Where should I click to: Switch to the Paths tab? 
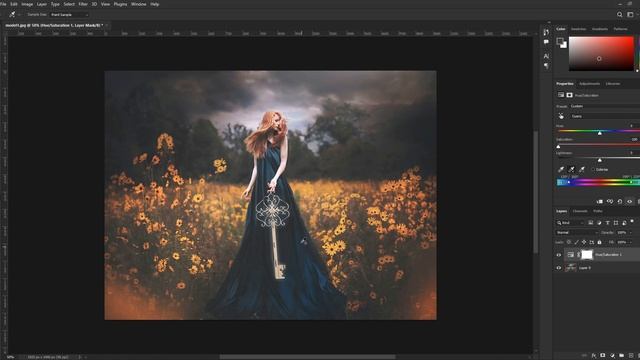pos(598,211)
